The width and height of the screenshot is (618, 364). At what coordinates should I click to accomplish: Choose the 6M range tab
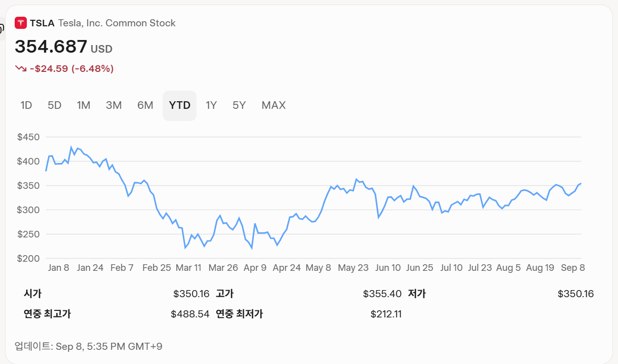(x=145, y=105)
